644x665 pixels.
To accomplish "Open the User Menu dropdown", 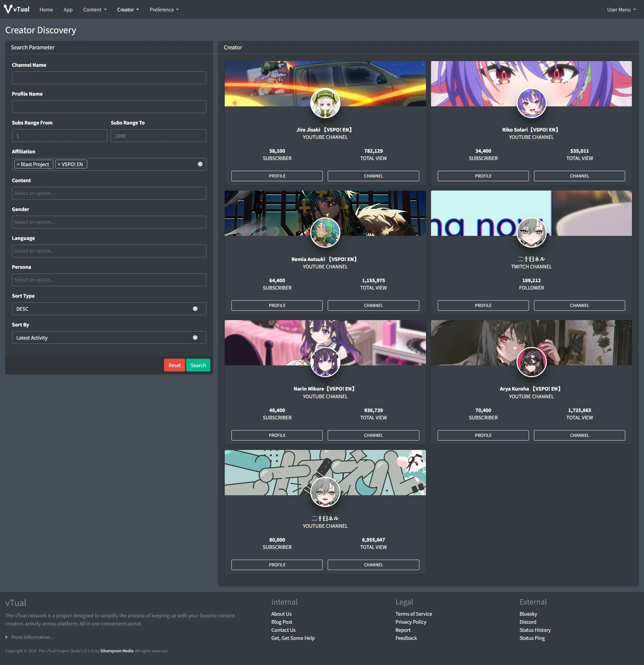I will coord(621,9).
